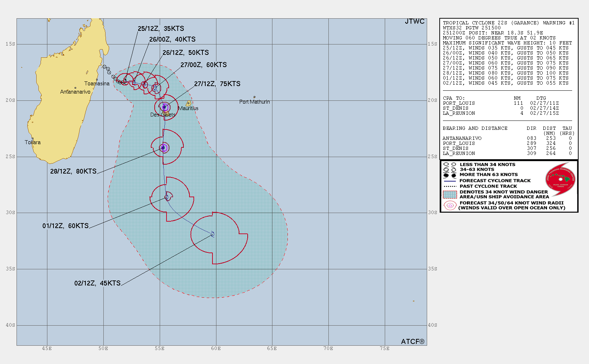This screenshot has width=589, height=364.
Task: Click the right-side 40S latitude axis label
Action: 433,325
